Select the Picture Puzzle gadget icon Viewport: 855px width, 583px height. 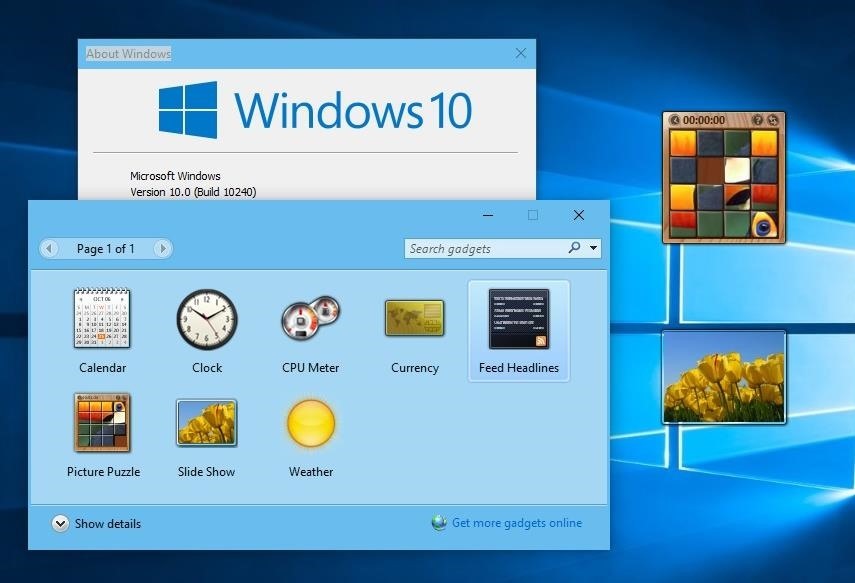point(102,422)
